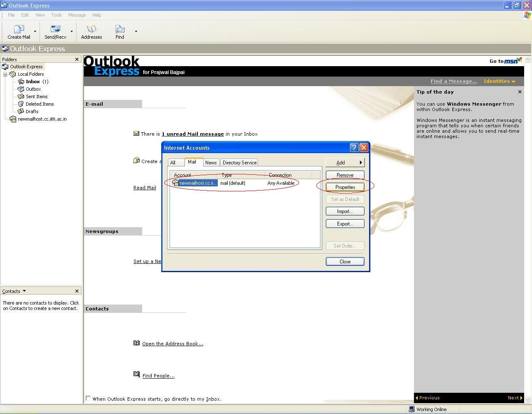Open the Help menu
This screenshot has height=414, width=532.
point(96,15)
